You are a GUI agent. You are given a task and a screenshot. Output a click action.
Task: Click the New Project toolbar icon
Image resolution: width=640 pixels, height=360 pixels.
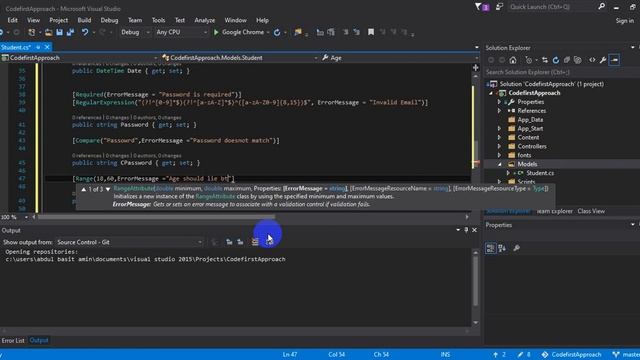(x=31, y=32)
